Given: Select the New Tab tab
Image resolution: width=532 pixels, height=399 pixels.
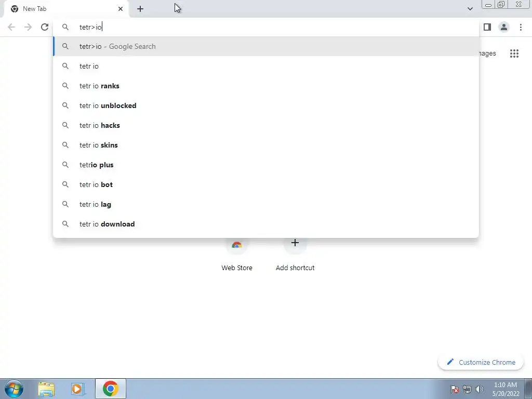Looking at the screenshot, I should point(66,9).
